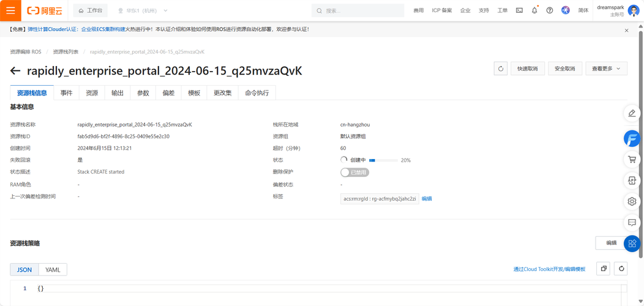Open the API sidebar icon
Image resolution: width=644 pixels, height=306 pixels.
pos(632,181)
